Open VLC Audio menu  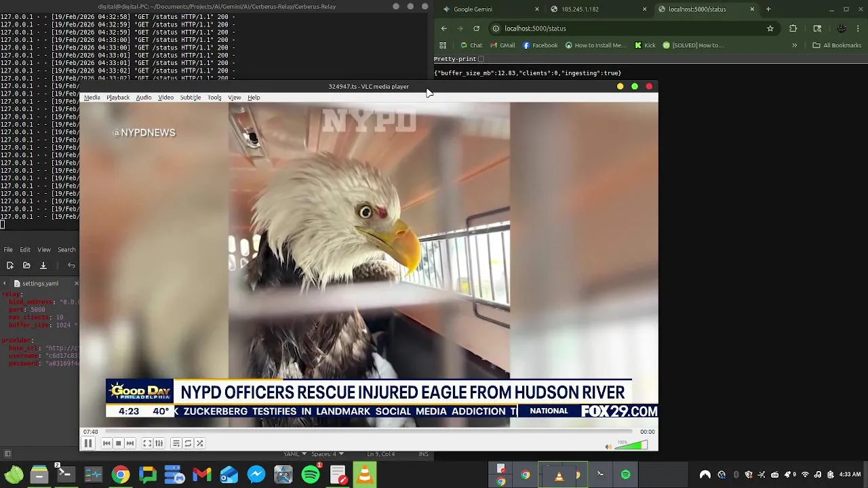point(144,98)
